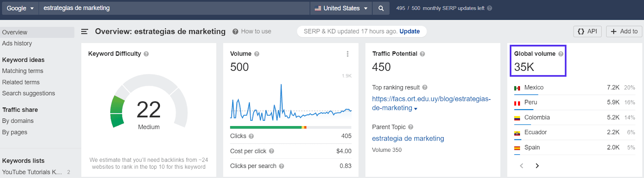Open the United States country dropdown
The width and height of the screenshot is (644, 178).
click(341, 8)
